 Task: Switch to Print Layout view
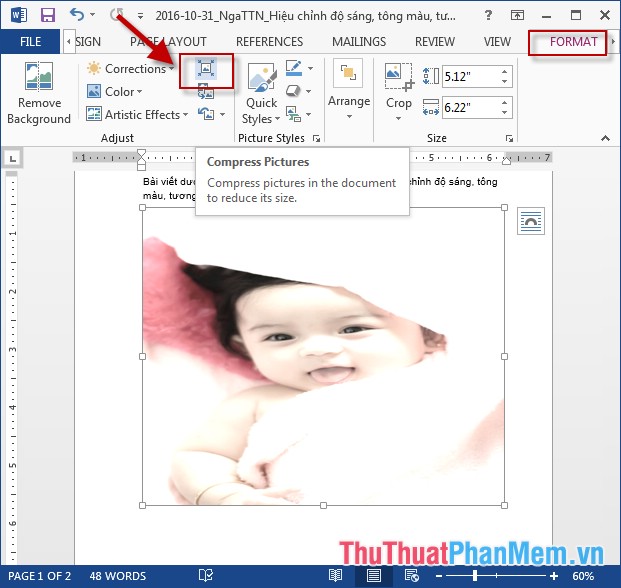(373, 576)
